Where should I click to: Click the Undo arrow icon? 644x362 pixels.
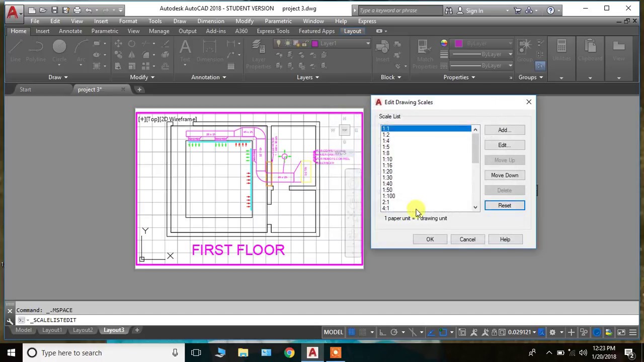(x=89, y=10)
